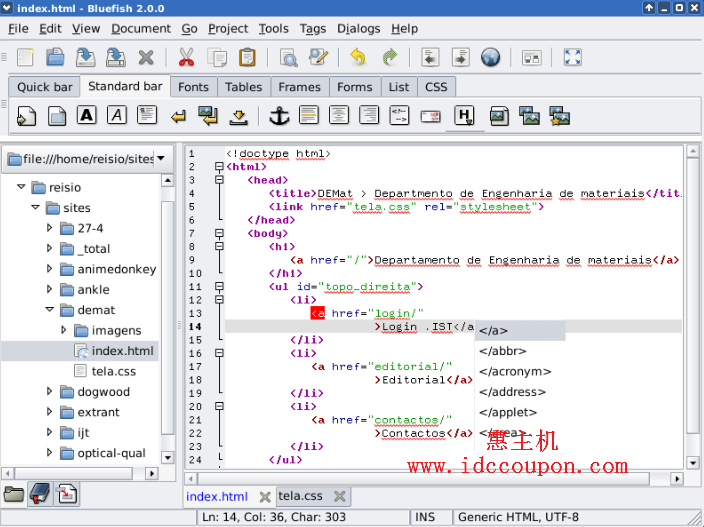Fold the li block on line 20
The image size is (704, 527).
tap(219, 406)
